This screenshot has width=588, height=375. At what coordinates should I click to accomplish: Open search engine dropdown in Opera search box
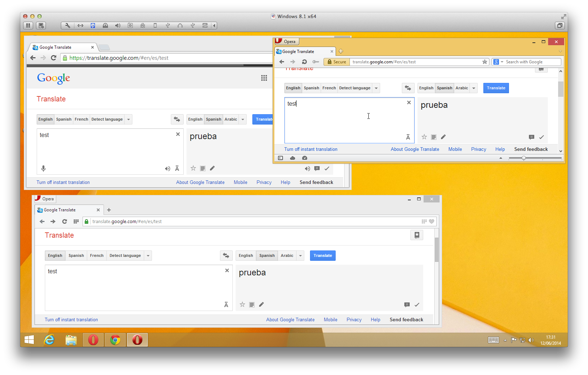[x=502, y=62]
